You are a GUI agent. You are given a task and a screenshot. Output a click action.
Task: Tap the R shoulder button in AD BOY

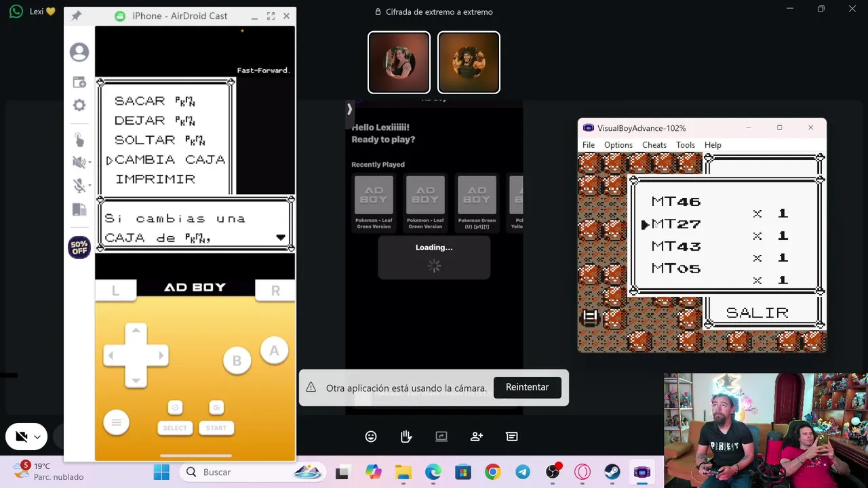tap(275, 291)
